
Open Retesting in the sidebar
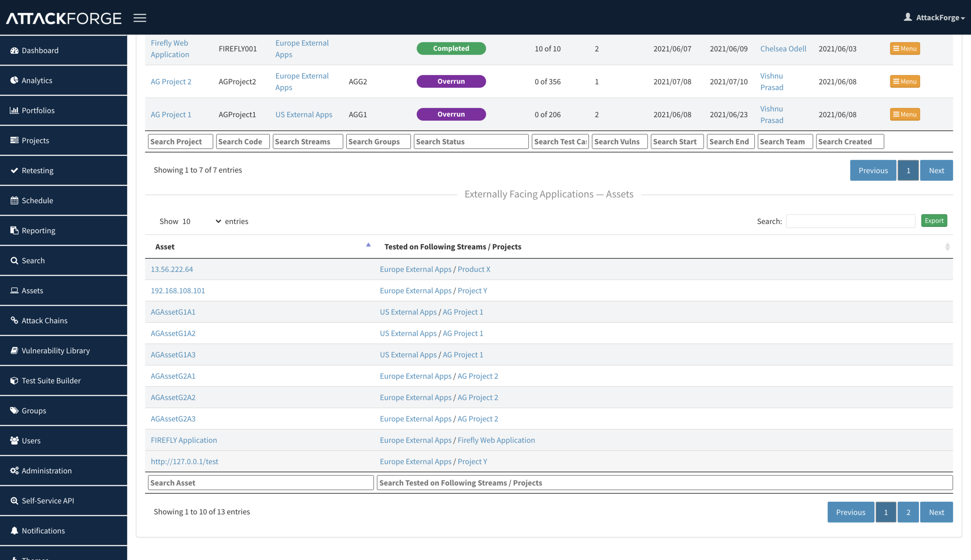[37, 171]
